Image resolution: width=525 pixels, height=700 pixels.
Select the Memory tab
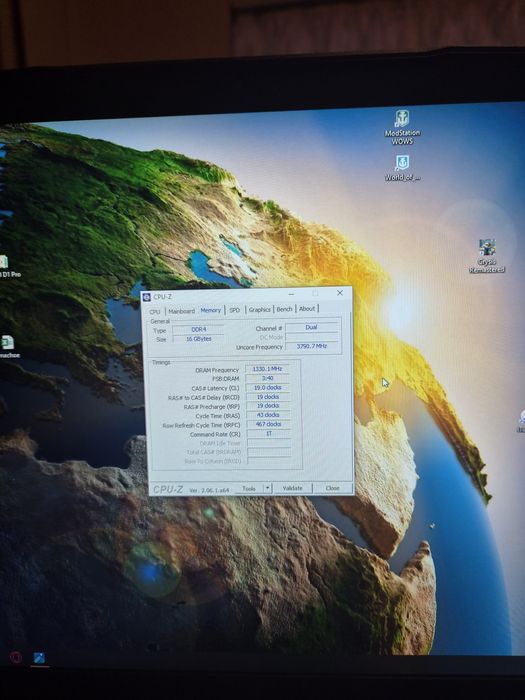[211, 310]
